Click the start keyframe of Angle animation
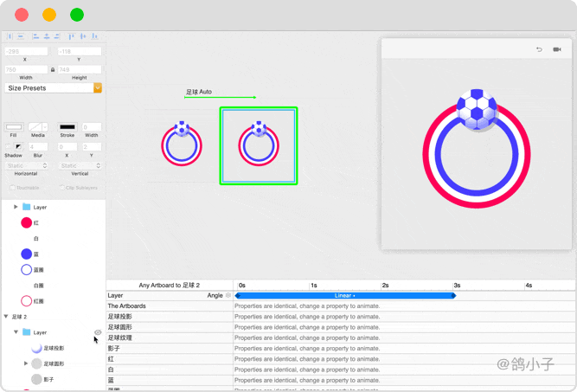 point(237,295)
